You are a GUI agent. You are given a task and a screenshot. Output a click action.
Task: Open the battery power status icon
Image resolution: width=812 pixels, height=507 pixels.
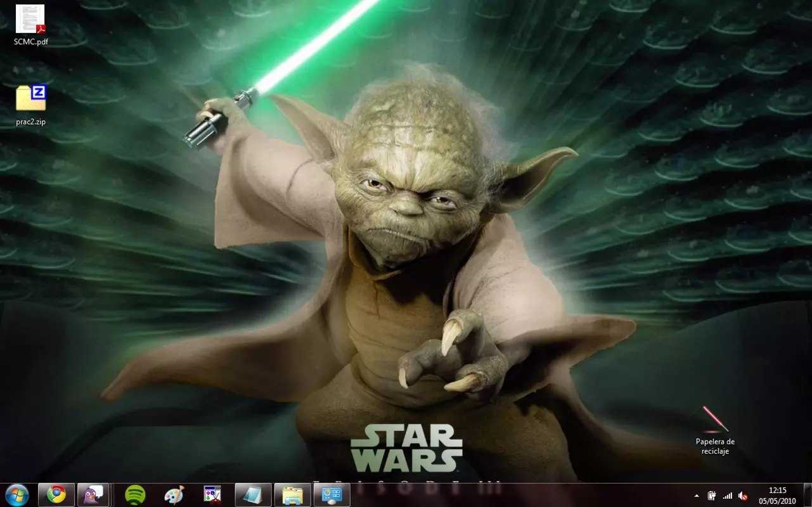coord(712,495)
